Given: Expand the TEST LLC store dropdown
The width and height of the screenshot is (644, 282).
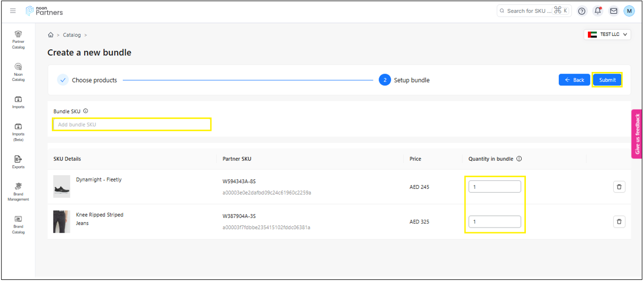Looking at the screenshot, I should [607, 34].
